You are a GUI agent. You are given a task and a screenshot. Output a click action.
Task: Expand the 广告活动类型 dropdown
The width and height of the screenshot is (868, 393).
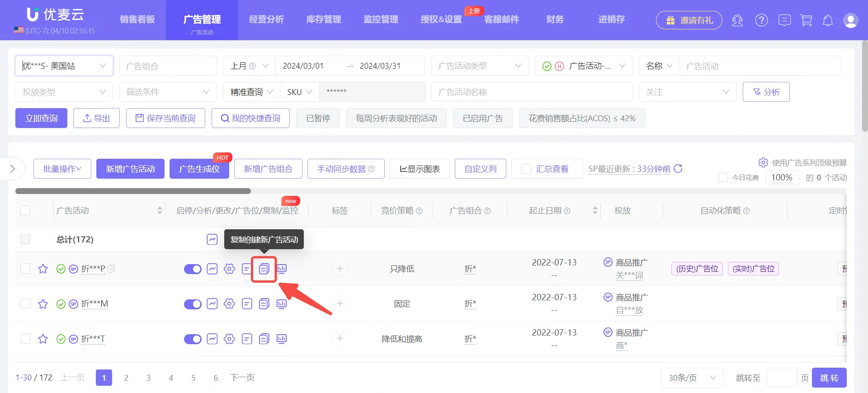point(480,66)
